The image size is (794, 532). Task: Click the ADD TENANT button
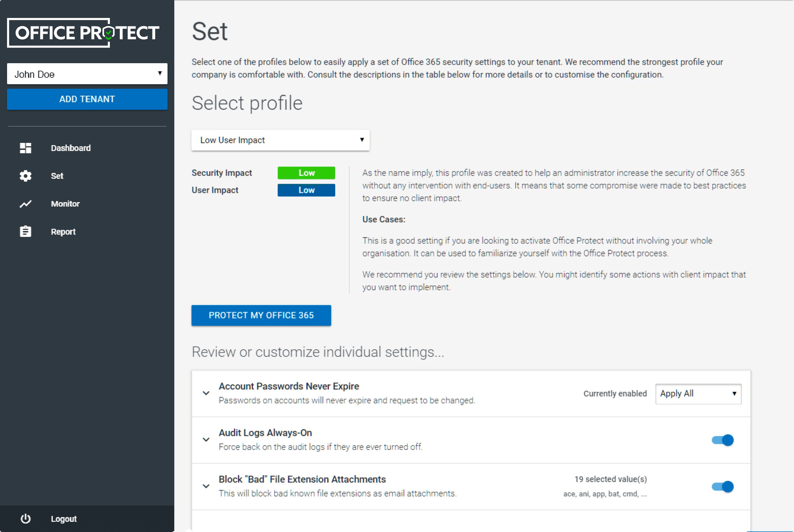[87, 99]
